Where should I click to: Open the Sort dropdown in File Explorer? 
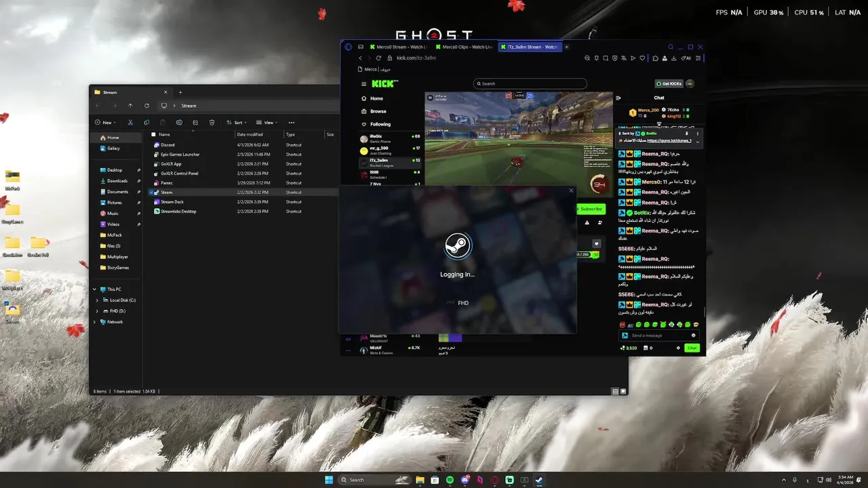coord(237,123)
